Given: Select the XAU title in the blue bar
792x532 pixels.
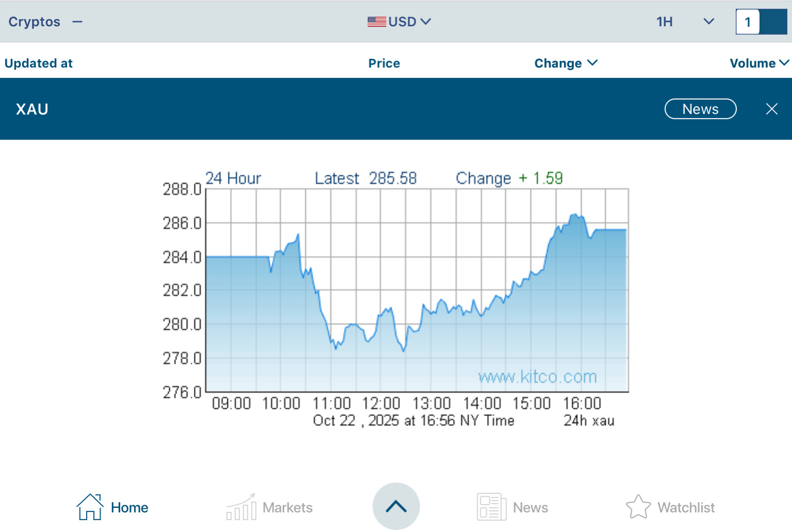Looking at the screenshot, I should [x=32, y=109].
